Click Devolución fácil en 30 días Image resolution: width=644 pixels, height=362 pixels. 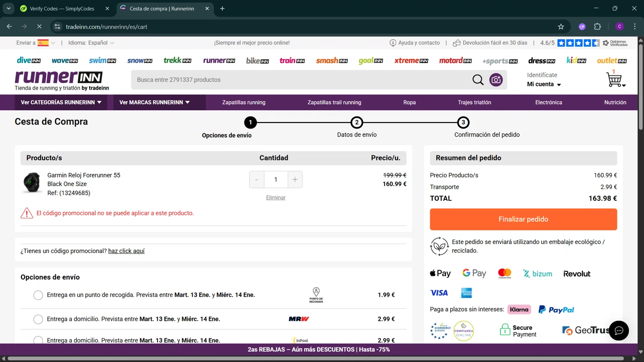[x=490, y=43]
